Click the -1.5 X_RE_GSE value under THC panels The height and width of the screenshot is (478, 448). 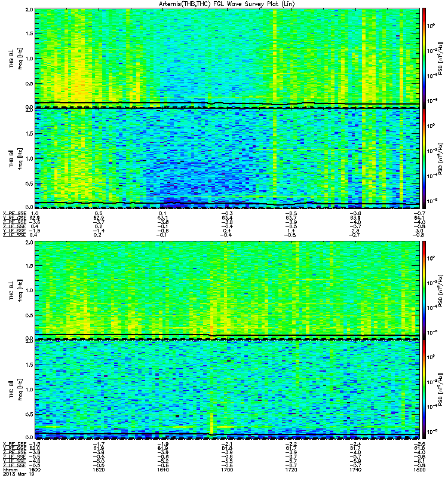(x=35, y=444)
